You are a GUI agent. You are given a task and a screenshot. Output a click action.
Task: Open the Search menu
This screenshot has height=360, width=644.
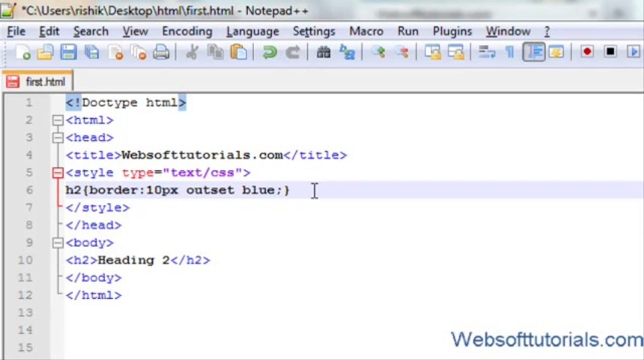[x=91, y=31]
